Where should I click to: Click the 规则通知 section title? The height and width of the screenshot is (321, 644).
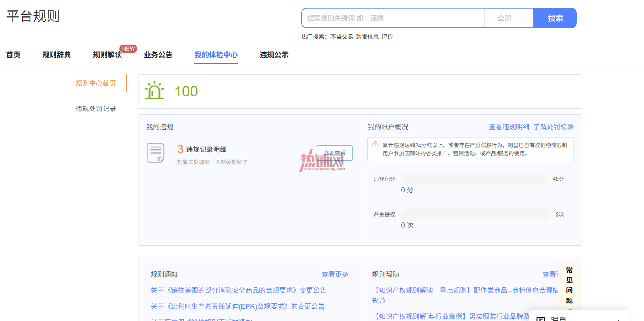pyautogui.click(x=164, y=274)
